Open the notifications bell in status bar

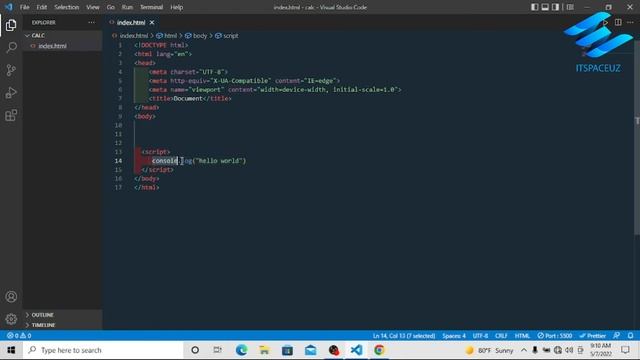pos(631,336)
